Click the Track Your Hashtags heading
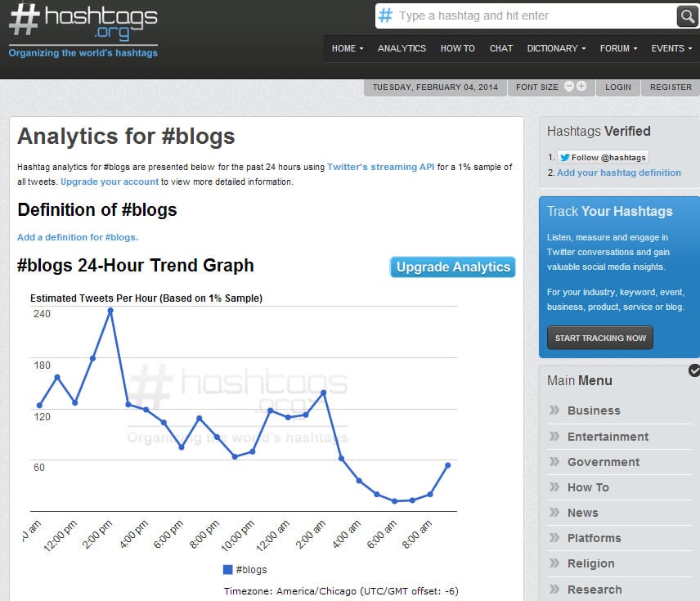Screen dimensions: 700x601 point(610,211)
